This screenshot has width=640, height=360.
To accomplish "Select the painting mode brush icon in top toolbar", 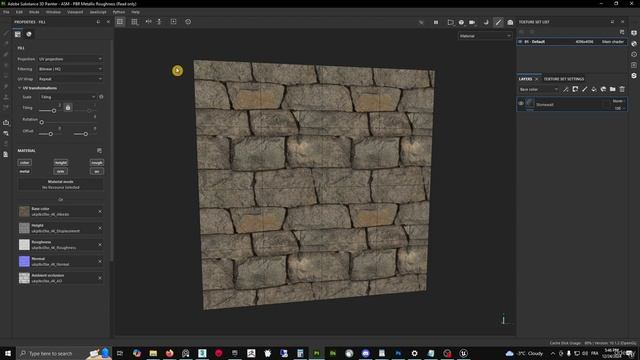I will [498, 22].
